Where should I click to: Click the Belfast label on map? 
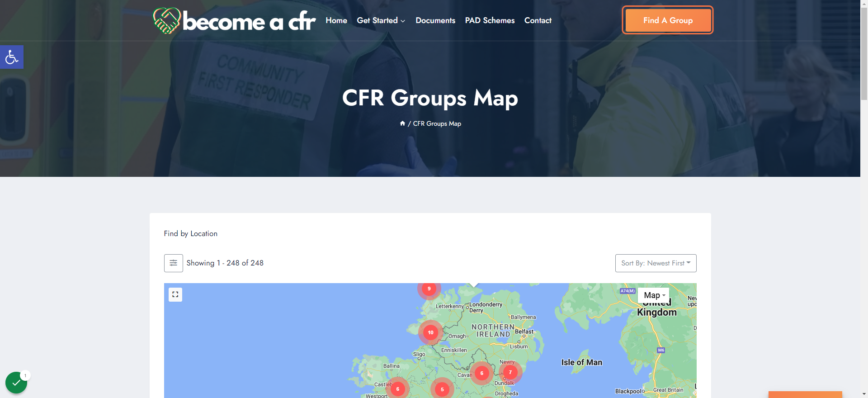(x=524, y=332)
